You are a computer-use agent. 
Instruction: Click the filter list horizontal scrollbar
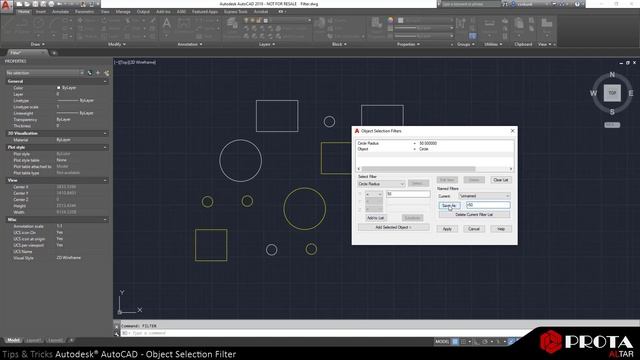pyautogui.click(x=435, y=169)
